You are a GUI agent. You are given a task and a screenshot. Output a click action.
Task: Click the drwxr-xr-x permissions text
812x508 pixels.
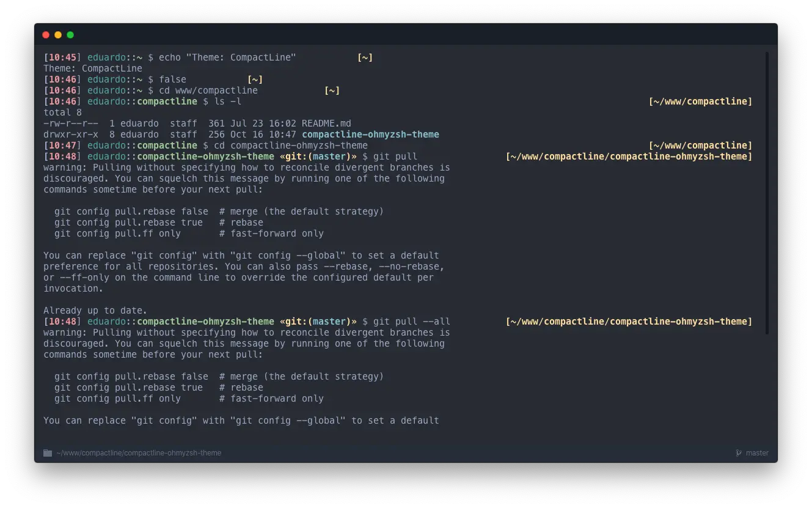point(70,134)
